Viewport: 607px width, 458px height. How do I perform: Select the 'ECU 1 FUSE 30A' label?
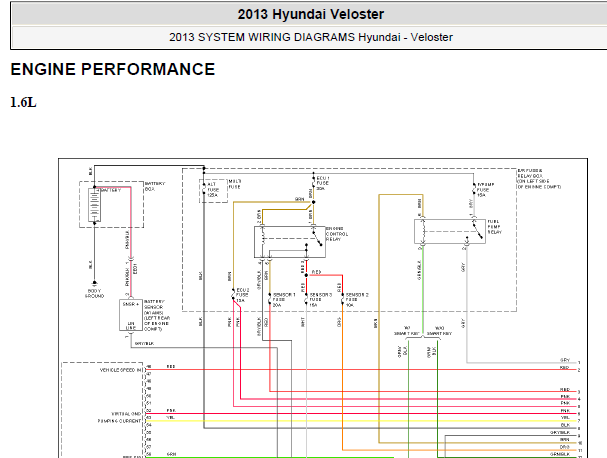pos(323,183)
